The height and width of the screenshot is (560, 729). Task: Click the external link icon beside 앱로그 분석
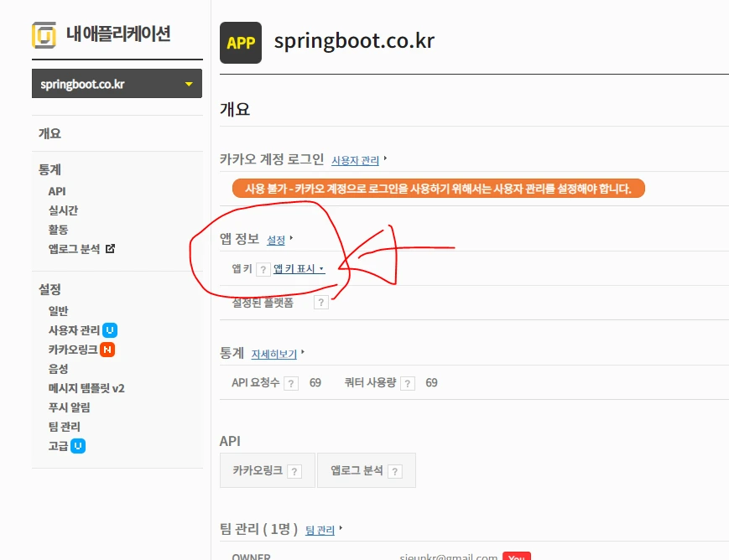(x=110, y=249)
